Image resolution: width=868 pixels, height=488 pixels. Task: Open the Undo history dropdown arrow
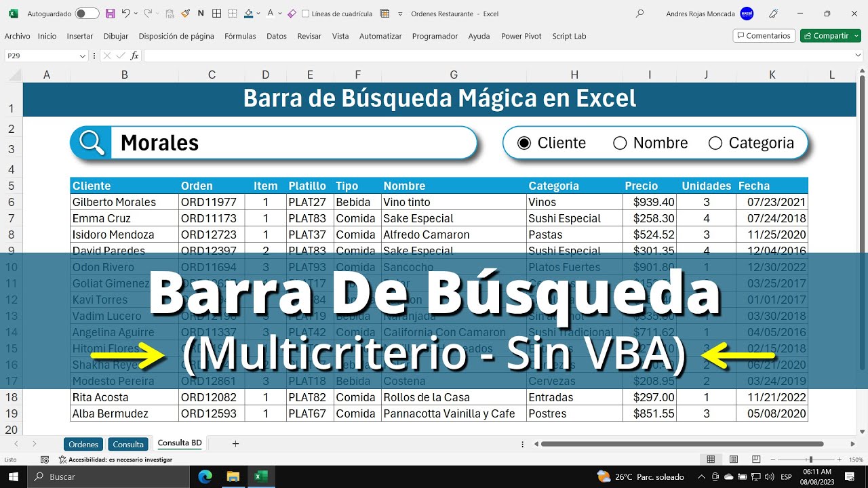pyautogui.click(x=136, y=14)
